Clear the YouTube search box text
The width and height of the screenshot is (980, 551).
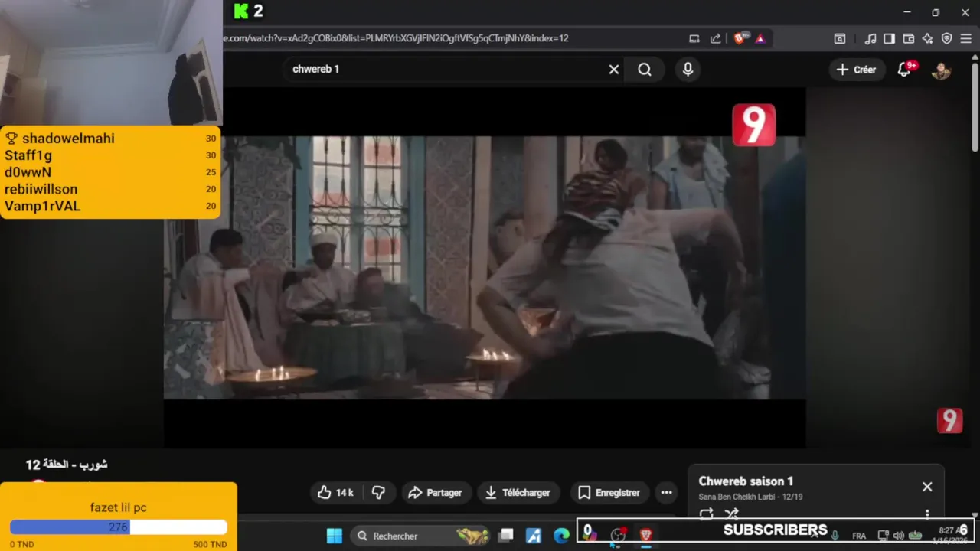(x=613, y=70)
